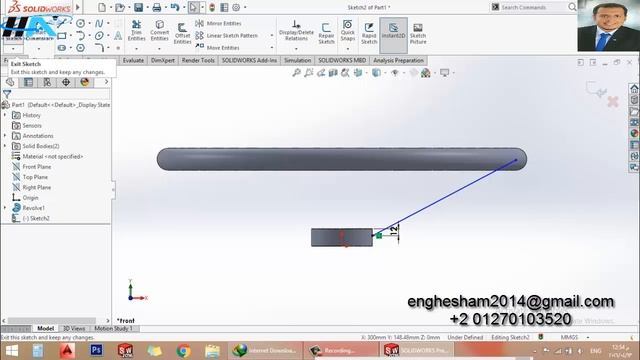The height and width of the screenshot is (360, 640).
Task: Launch Photoshop from the taskbar
Action: click(97, 350)
